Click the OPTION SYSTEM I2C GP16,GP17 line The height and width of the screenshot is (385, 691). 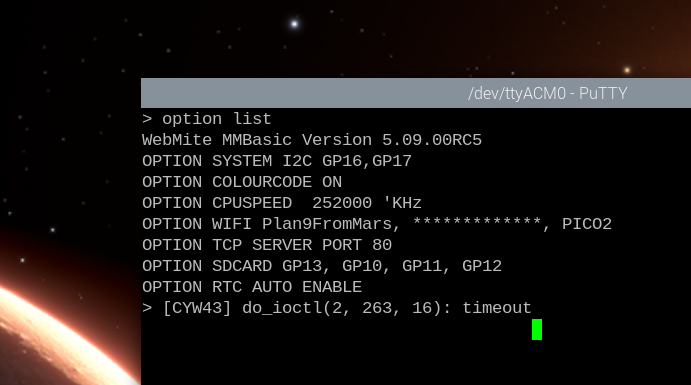point(277,161)
